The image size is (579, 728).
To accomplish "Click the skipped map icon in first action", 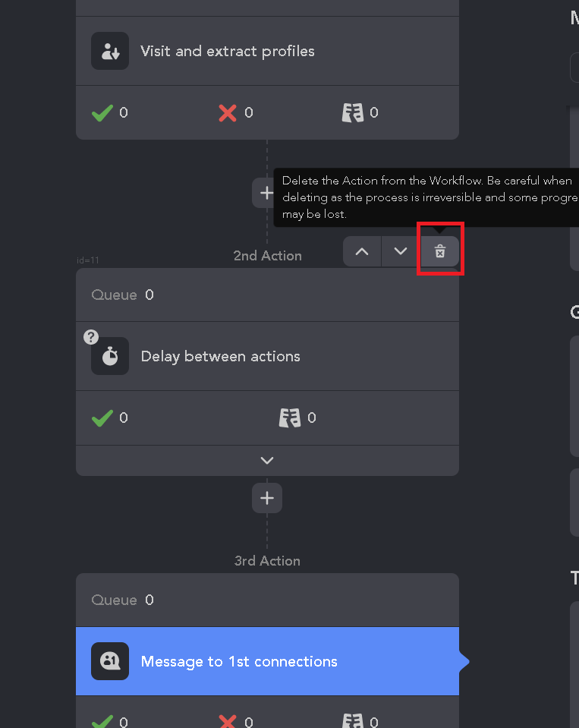I will coord(353,113).
